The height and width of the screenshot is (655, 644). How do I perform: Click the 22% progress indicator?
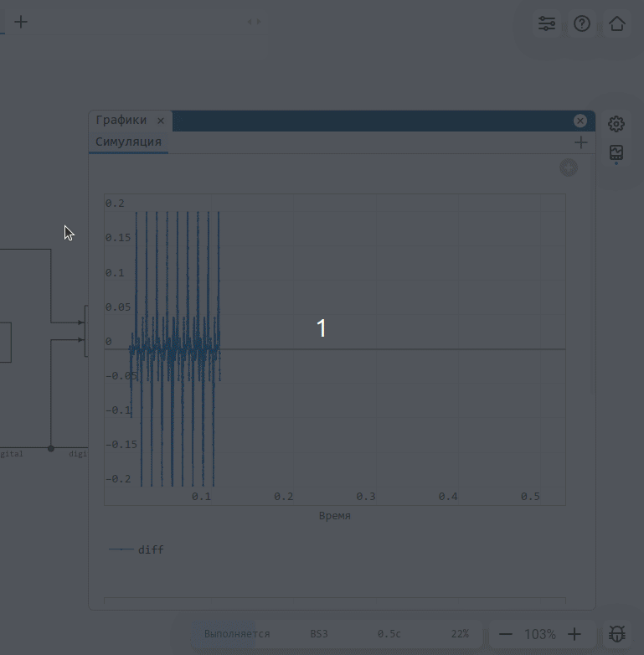click(x=460, y=634)
